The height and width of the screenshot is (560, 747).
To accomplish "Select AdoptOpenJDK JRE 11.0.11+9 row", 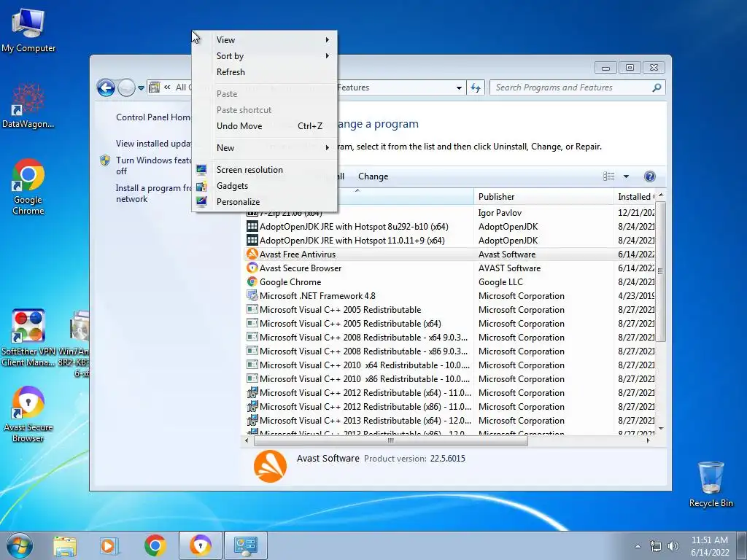I will 449,241.
